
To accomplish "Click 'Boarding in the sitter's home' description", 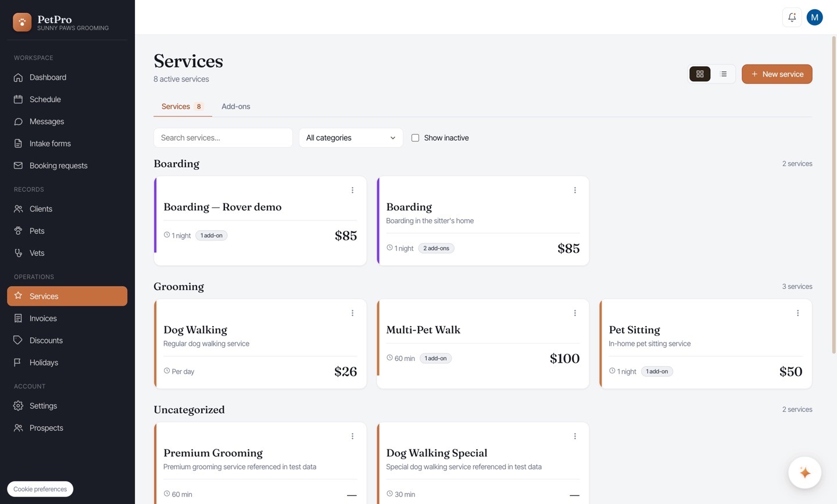I will pos(430,221).
